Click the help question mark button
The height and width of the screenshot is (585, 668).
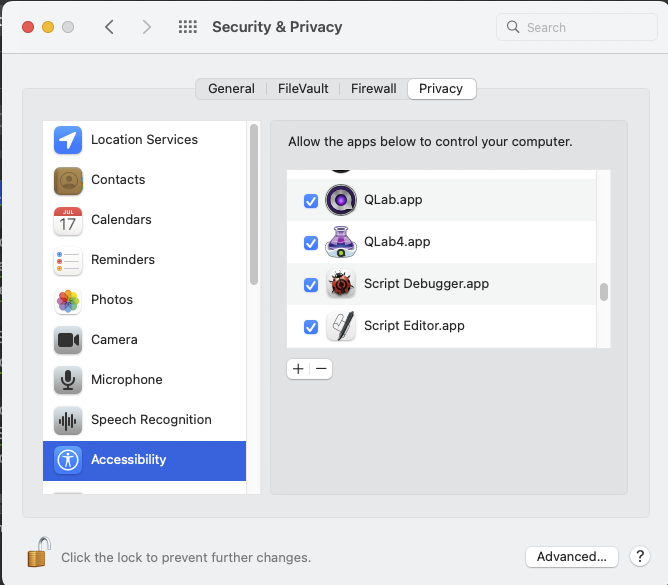tap(639, 556)
